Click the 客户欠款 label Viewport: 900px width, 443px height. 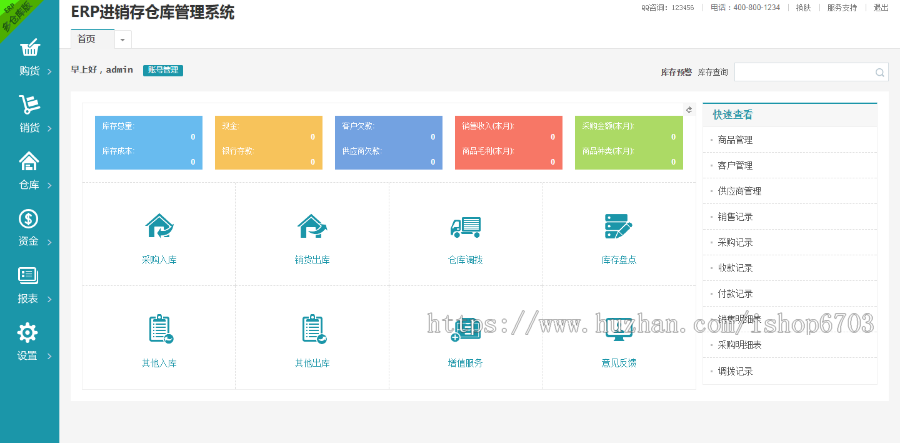point(358,125)
